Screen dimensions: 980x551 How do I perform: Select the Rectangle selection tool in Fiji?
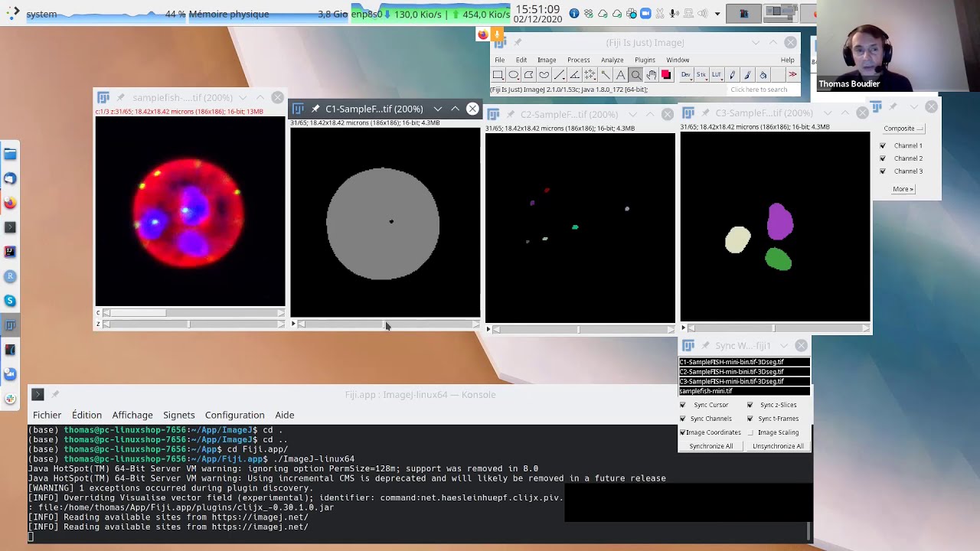(x=498, y=75)
